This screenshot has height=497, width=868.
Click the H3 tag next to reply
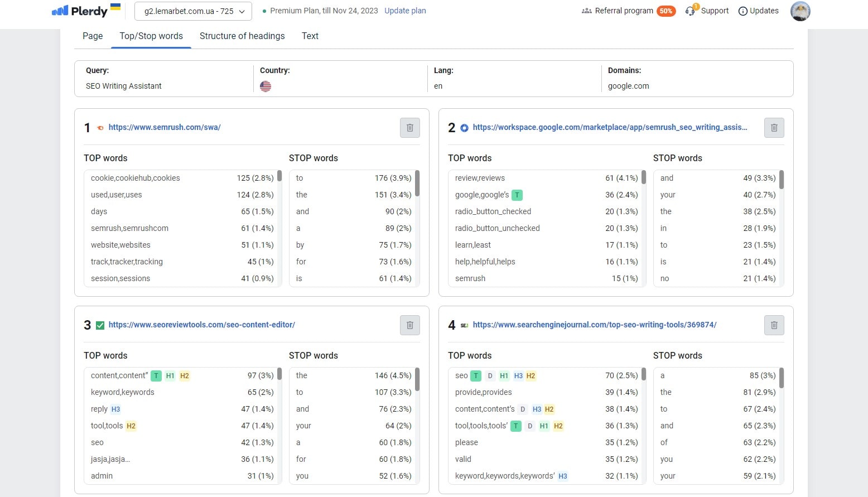point(115,409)
